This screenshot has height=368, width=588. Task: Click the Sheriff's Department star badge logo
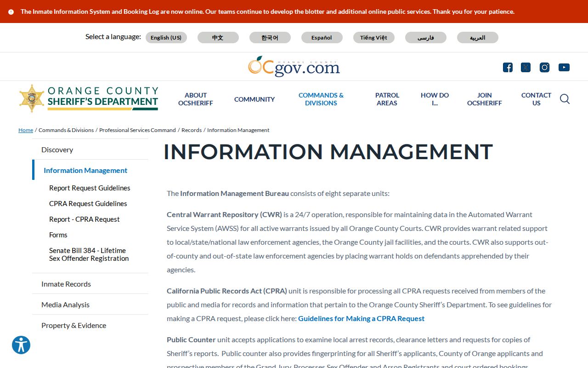tap(32, 98)
